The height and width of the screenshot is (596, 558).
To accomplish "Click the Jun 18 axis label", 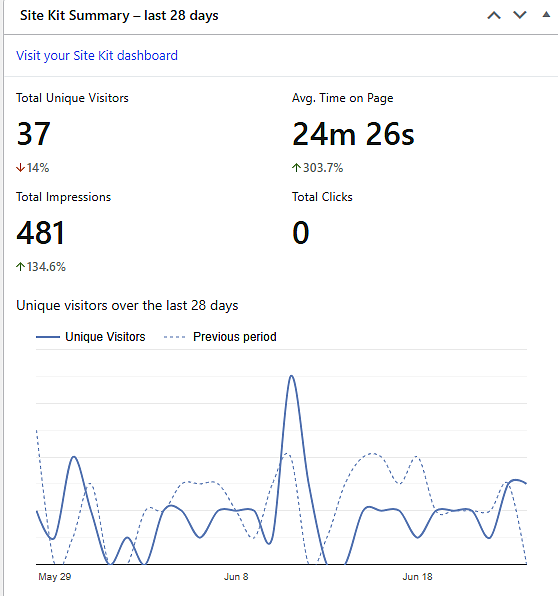I will coord(417,577).
